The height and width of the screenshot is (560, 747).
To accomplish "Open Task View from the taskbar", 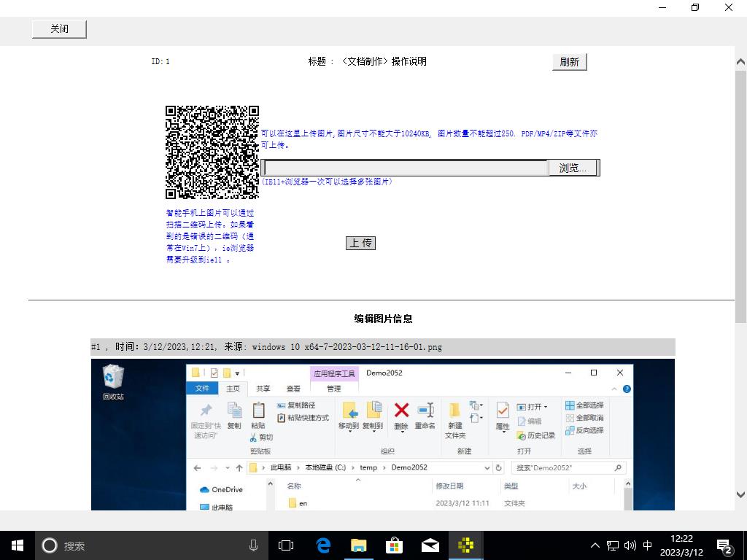I will coord(286,545).
